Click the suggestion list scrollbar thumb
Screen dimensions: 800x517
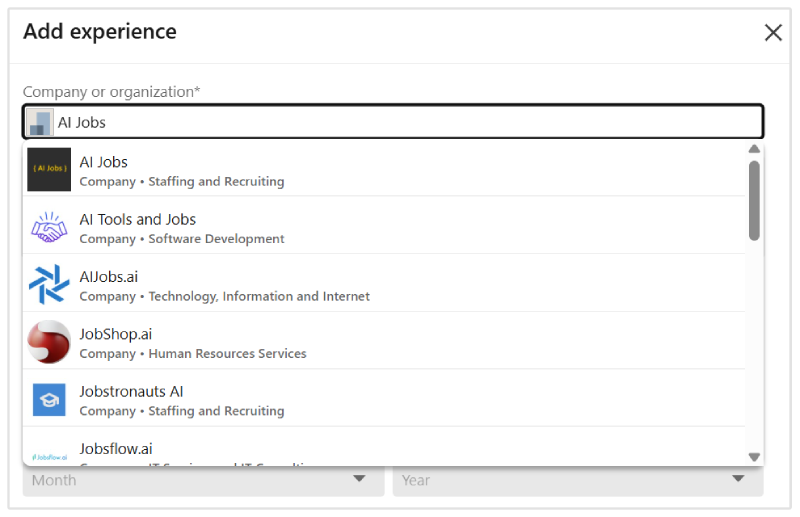pos(754,200)
